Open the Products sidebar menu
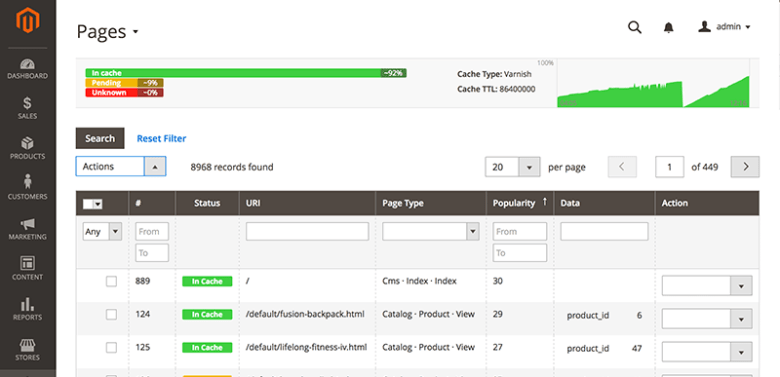780x377 pixels. 28,149
